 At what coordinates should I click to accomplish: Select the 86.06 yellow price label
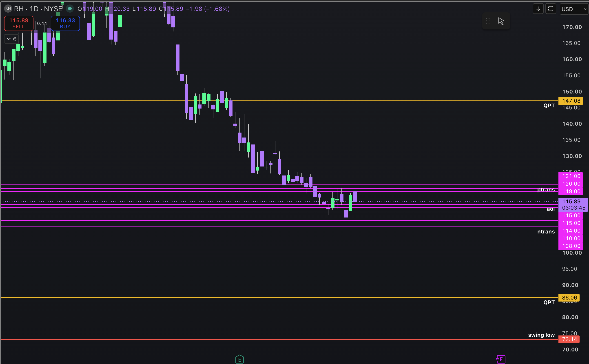(569, 298)
